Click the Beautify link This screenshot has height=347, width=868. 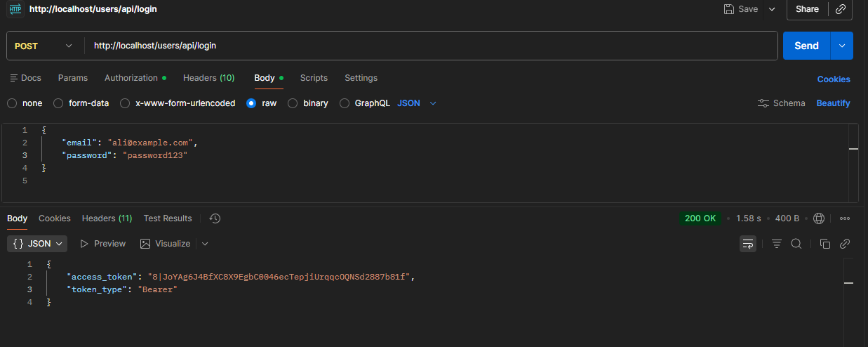833,103
